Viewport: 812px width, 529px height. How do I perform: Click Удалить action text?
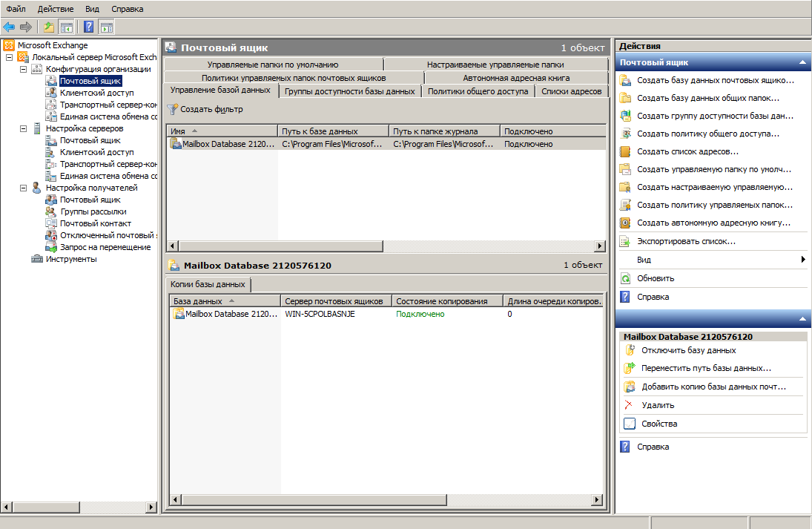(658, 405)
